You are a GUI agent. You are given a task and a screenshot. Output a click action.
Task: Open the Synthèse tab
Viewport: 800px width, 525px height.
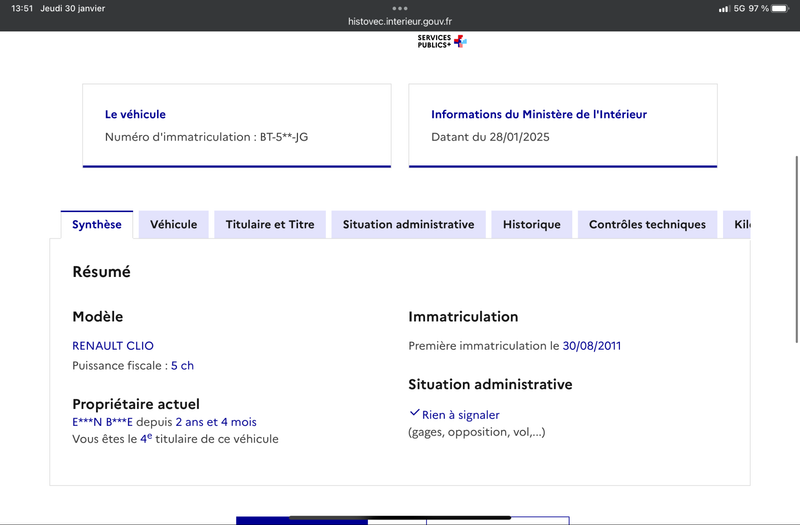(x=96, y=224)
